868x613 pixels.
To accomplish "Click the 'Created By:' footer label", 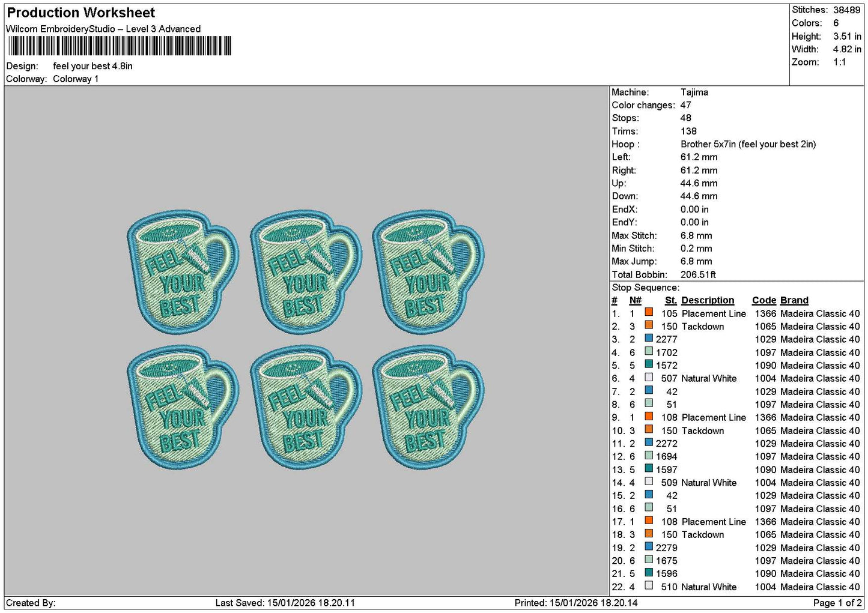I will [x=31, y=603].
